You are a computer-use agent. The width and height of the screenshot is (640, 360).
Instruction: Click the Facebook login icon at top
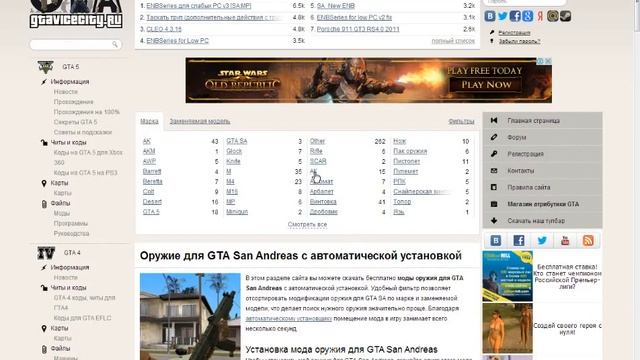point(515,16)
